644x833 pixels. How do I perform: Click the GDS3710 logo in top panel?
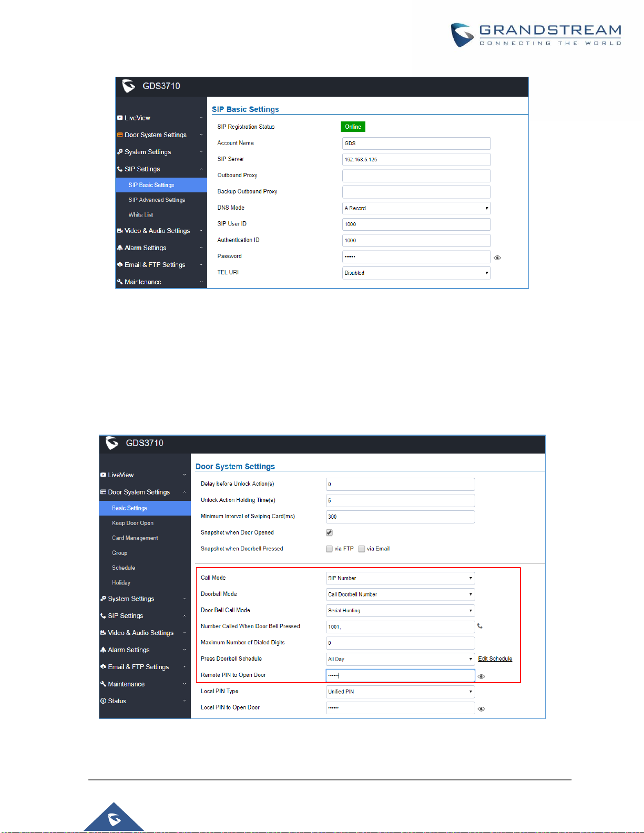[x=129, y=86]
